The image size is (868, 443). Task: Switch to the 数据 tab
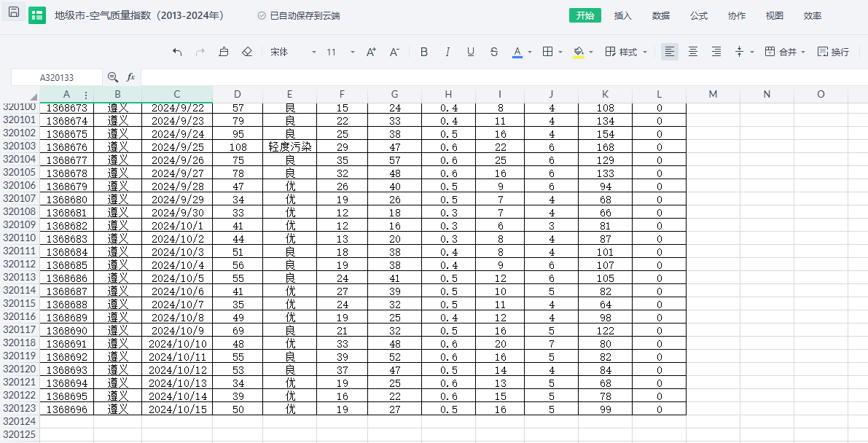pyautogui.click(x=661, y=15)
